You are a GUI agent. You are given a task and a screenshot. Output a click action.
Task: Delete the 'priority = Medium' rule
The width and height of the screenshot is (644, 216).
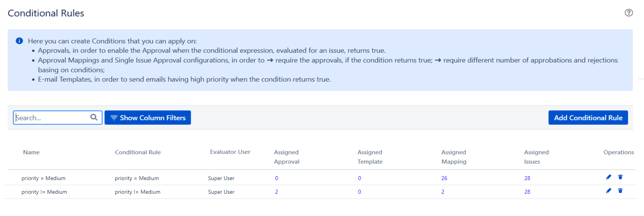(x=620, y=177)
